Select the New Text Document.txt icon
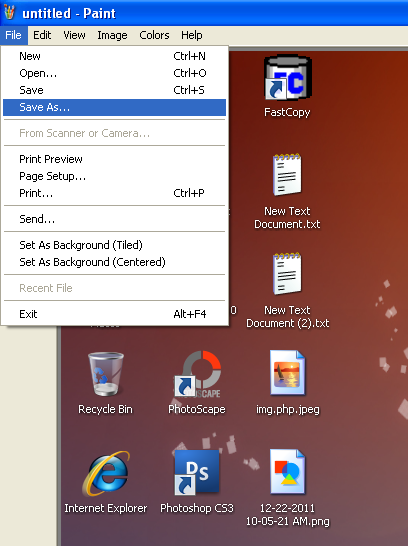The width and height of the screenshot is (408, 546). tap(287, 175)
